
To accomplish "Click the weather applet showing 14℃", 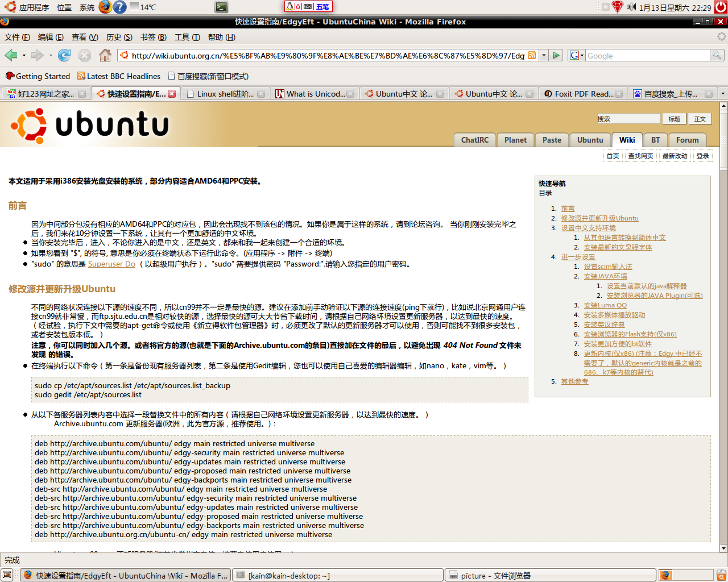I will 143,7.
